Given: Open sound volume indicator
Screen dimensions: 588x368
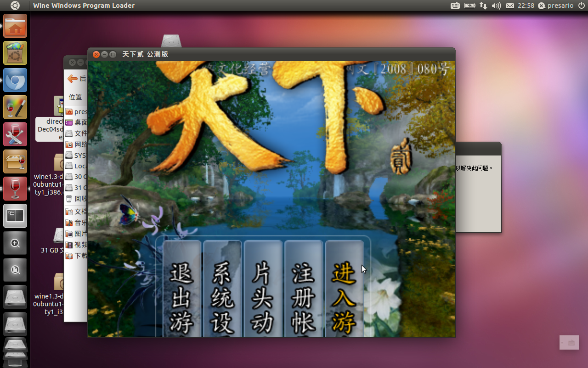Looking at the screenshot, I should (496, 6).
